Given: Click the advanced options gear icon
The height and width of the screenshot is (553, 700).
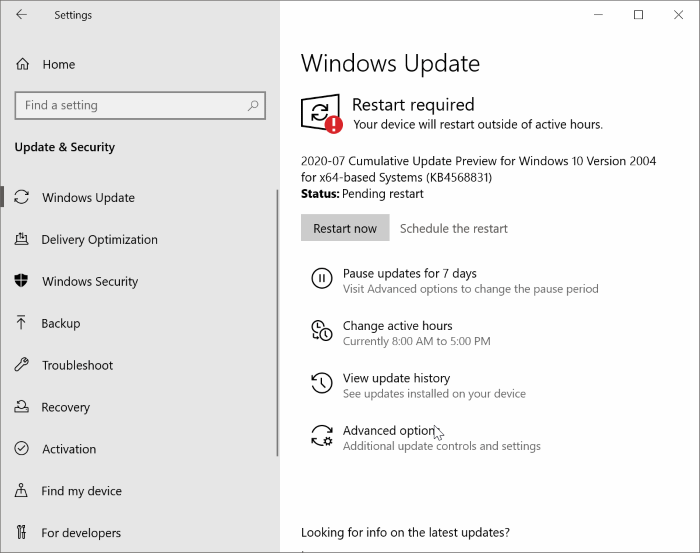Looking at the screenshot, I should click(322, 436).
